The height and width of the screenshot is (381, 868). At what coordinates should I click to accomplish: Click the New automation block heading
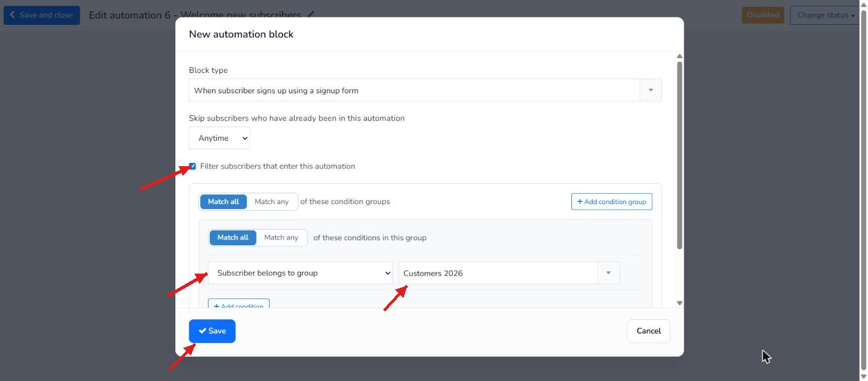point(241,34)
